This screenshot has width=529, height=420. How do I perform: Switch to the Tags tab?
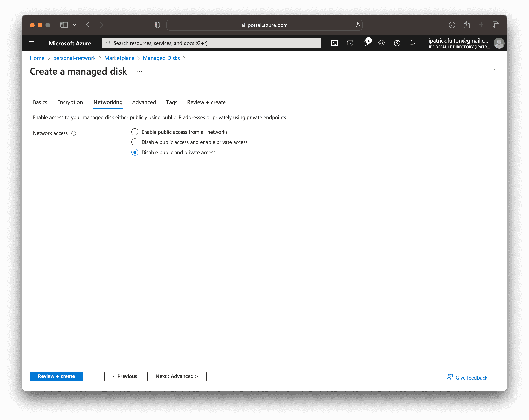point(172,102)
